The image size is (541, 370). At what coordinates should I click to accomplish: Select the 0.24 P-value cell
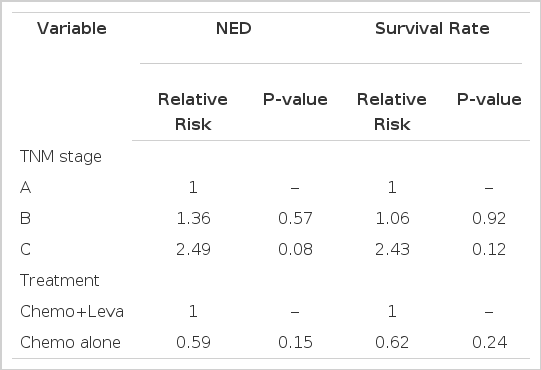(489, 342)
